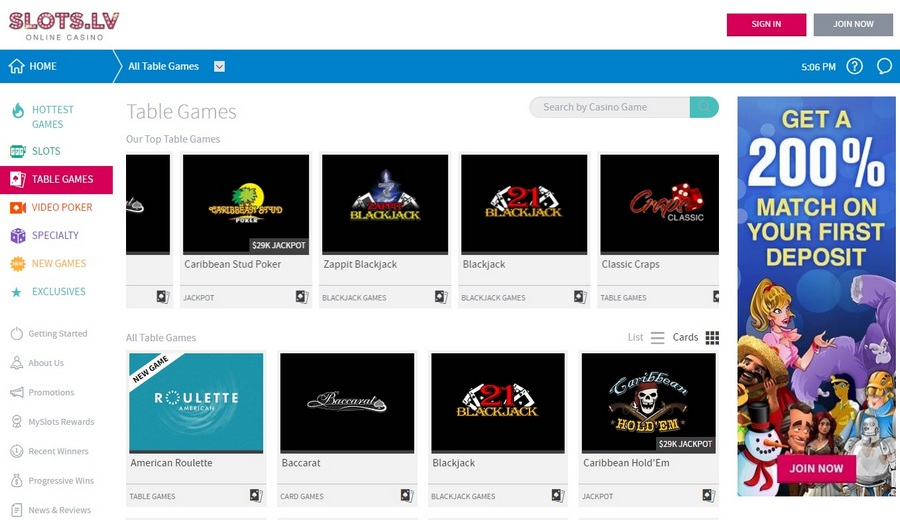Click the Promotions megaphone icon

[17, 393]
